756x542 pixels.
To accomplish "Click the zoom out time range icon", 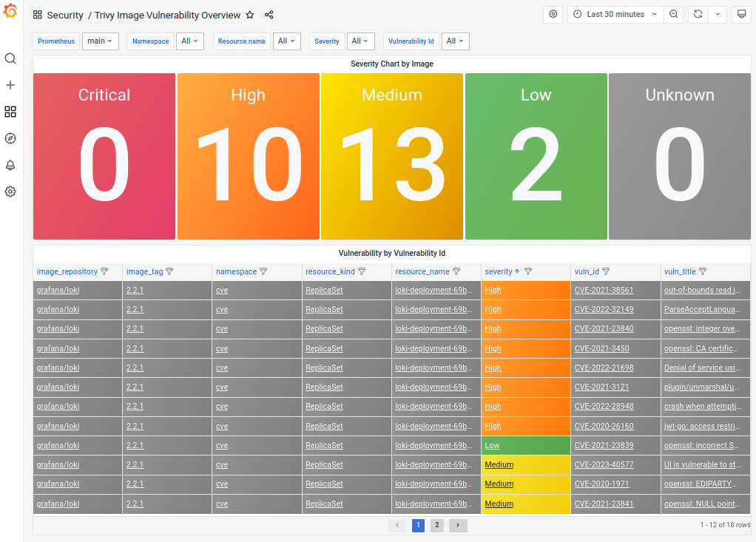I will click(674, 14).
